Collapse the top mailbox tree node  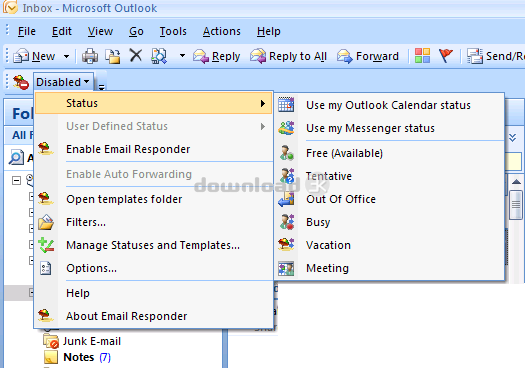[x=16, y=180]
